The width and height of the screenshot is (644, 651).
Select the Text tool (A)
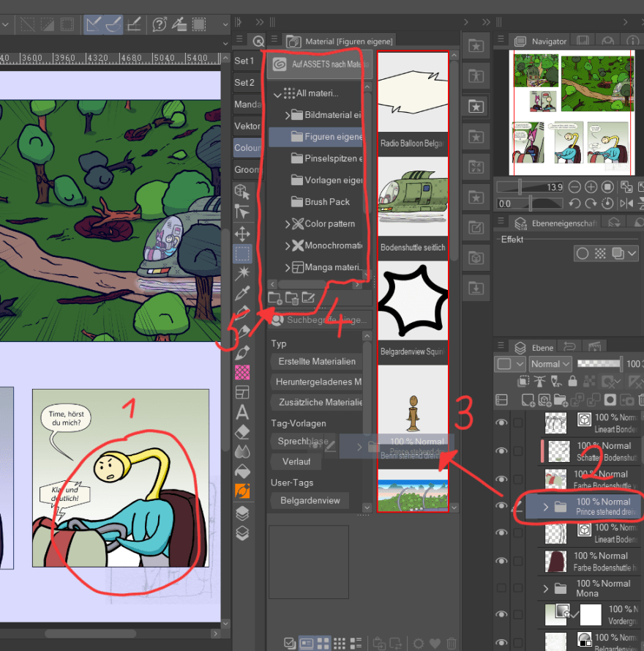pyautogui.click(x=242, y=412)
